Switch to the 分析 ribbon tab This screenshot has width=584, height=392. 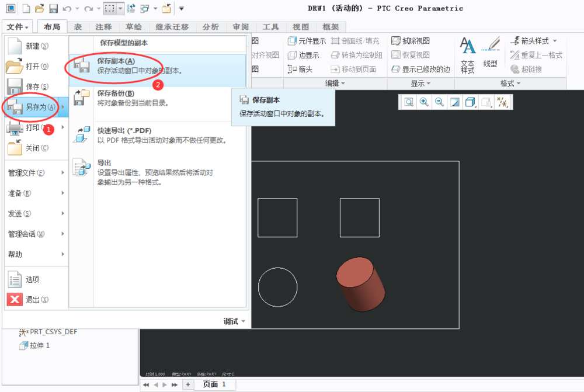(x=211, y=27)
